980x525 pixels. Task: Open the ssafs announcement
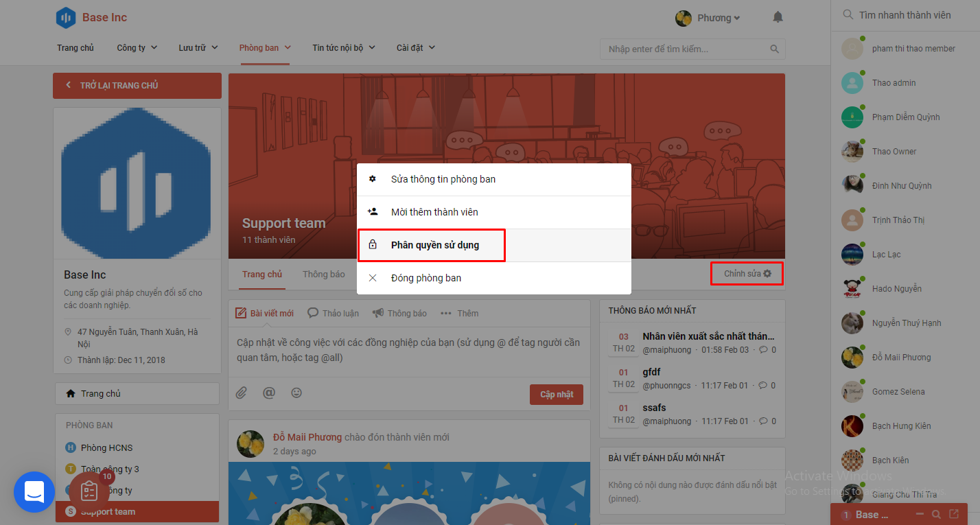tap(654, 408)
